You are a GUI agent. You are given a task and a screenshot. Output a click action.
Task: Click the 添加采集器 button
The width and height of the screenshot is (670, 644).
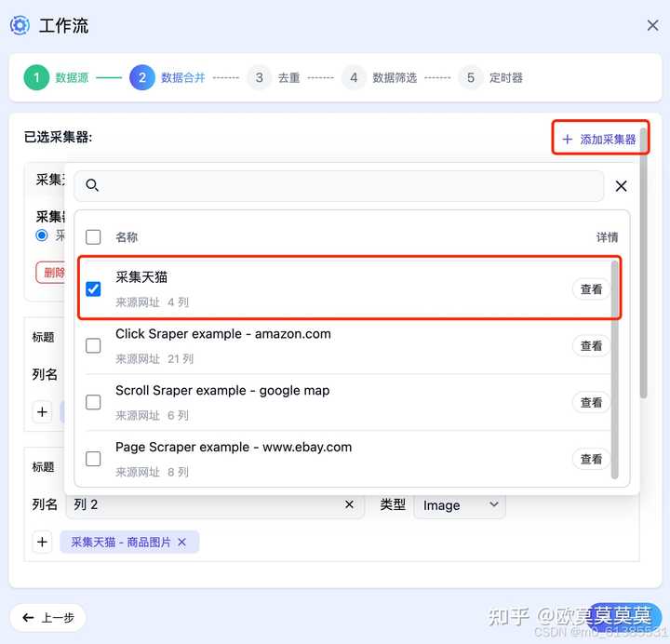(x=599, y=139)
